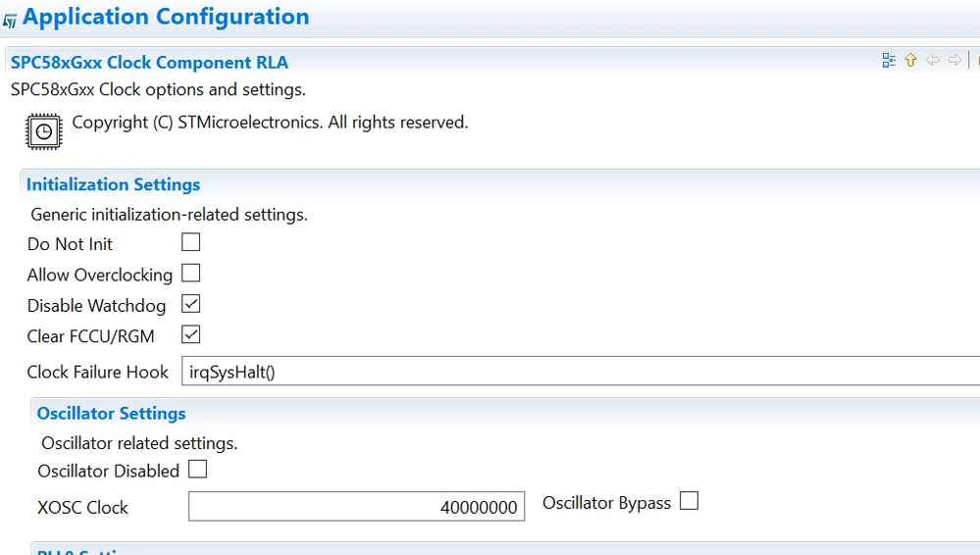This screenshot has height=555, width=980.
Task: Collapse the Oscillator Settings section
Action: tap(111, 413)
